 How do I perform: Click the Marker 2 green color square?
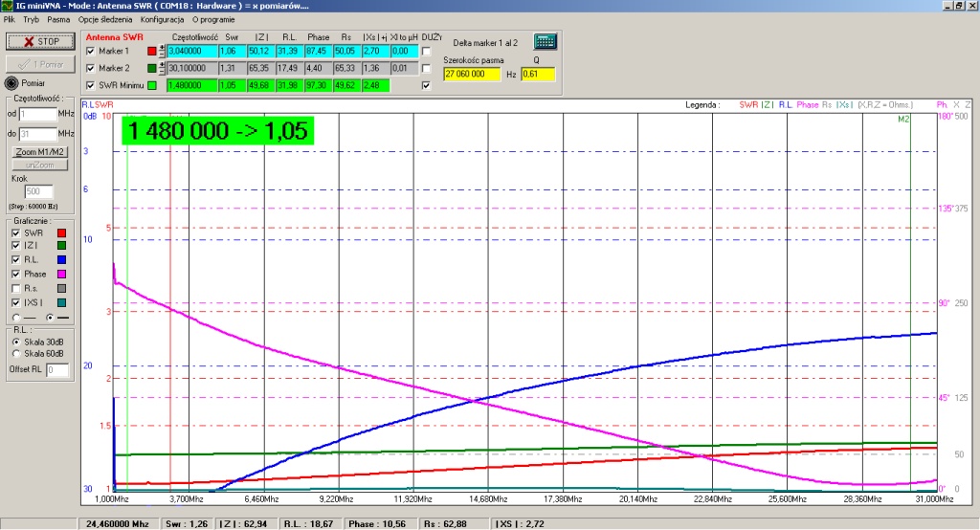point(151,68)
